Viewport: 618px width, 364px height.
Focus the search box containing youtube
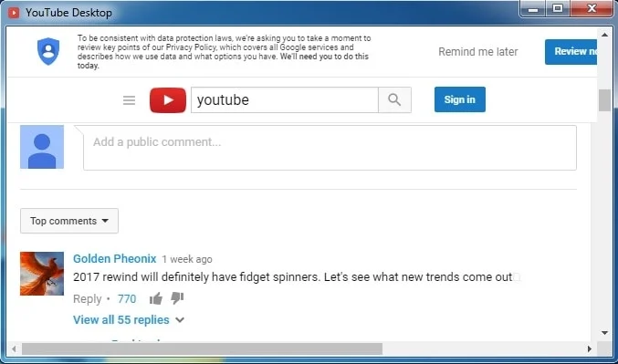[285, 100]
